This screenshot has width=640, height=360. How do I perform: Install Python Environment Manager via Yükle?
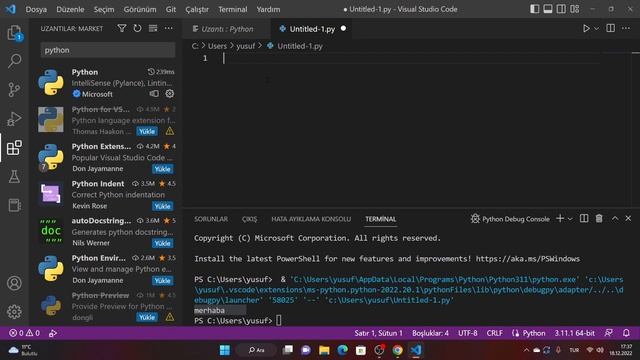162,280
